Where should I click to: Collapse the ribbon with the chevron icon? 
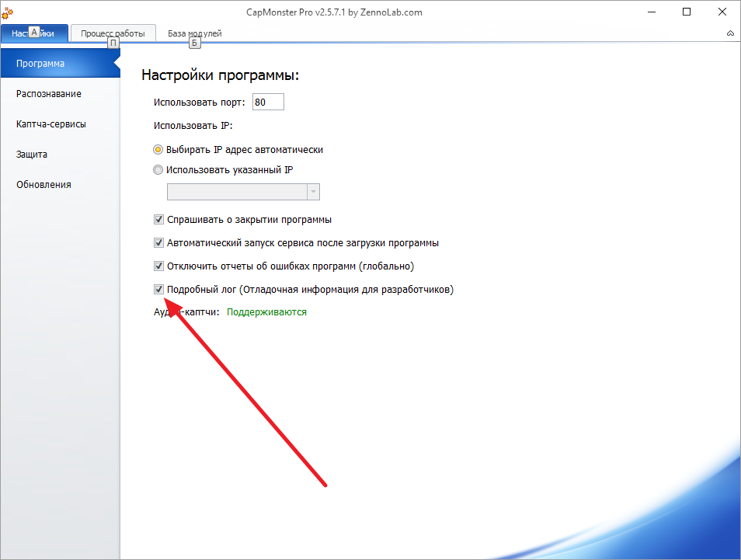(x=730, y=33)
